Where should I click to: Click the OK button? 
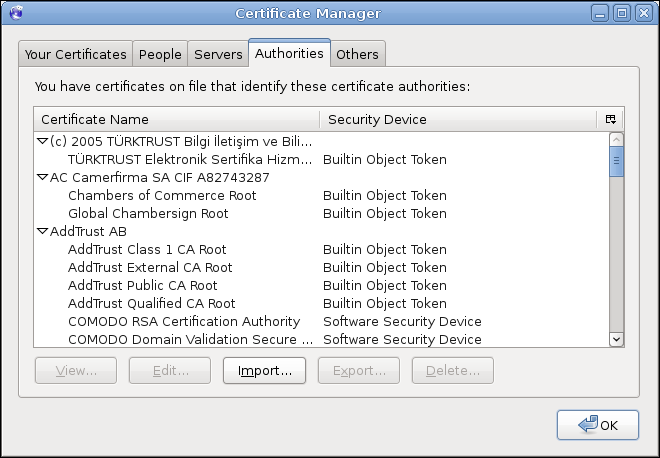[x=598, y=425]
